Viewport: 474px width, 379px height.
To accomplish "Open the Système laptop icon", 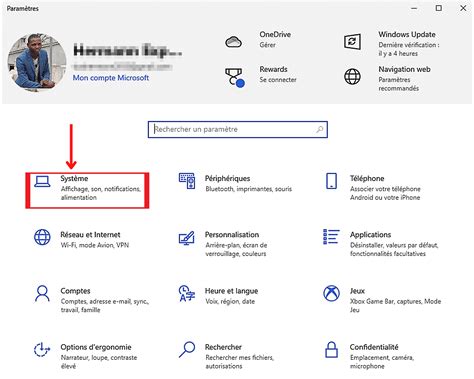I will [42, 182].
